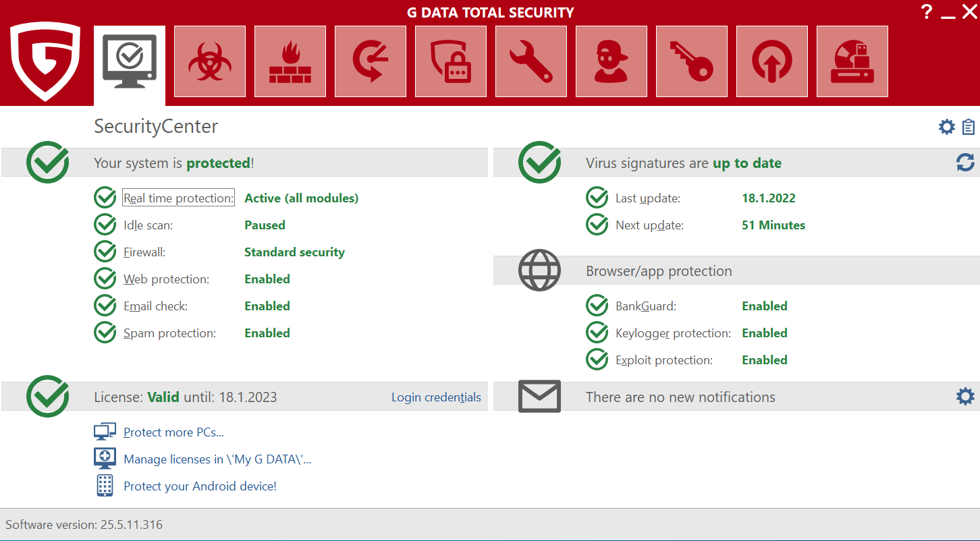Open Next update options
The height and width of the screenshot is (541, 980).
(x=650, y=225)
